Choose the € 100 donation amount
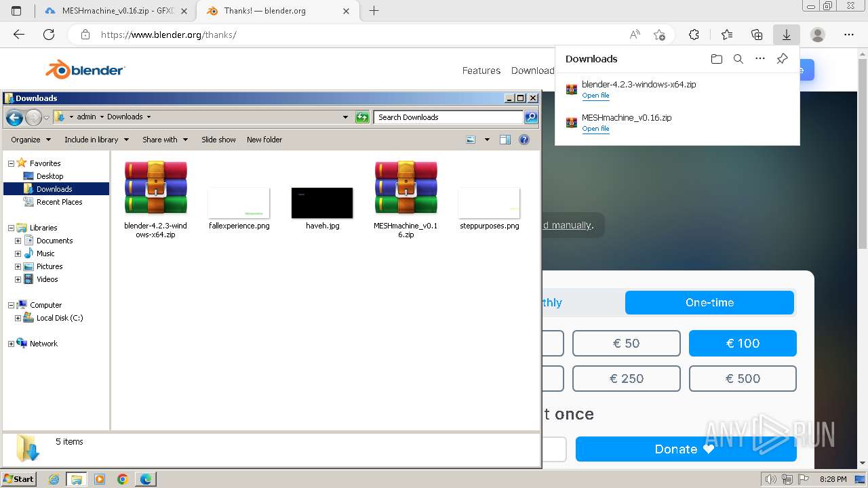Viewport: 868px width, 488px height. pyautogui.click(x=743, y=343)
